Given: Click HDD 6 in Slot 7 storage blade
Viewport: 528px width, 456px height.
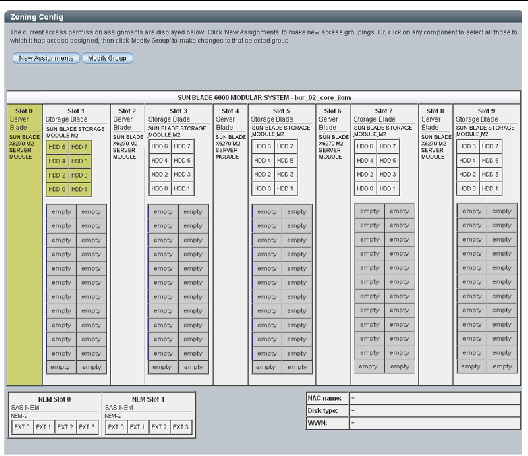Looking at the screenshot, I should pyautogui.click(x=365, y=146).
